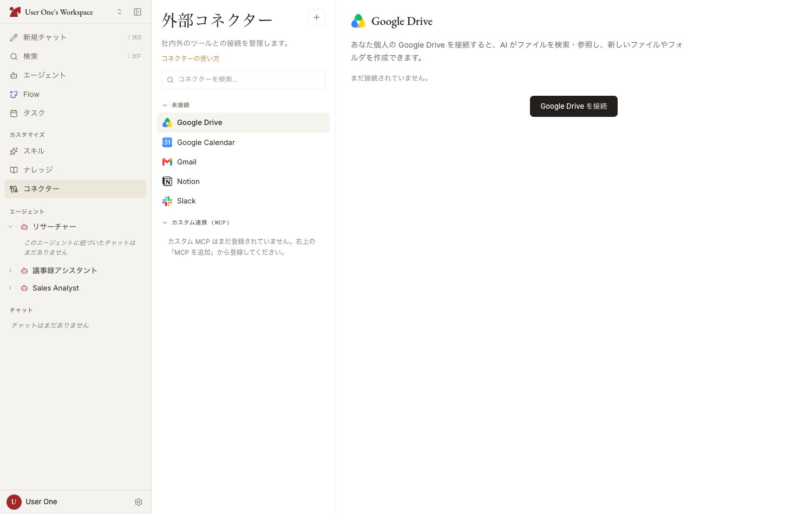Image resolution: width=812 pixels, height=514 pixels.
Task: Click the robot icon of リサーチャー
Action: pos(24,227)
